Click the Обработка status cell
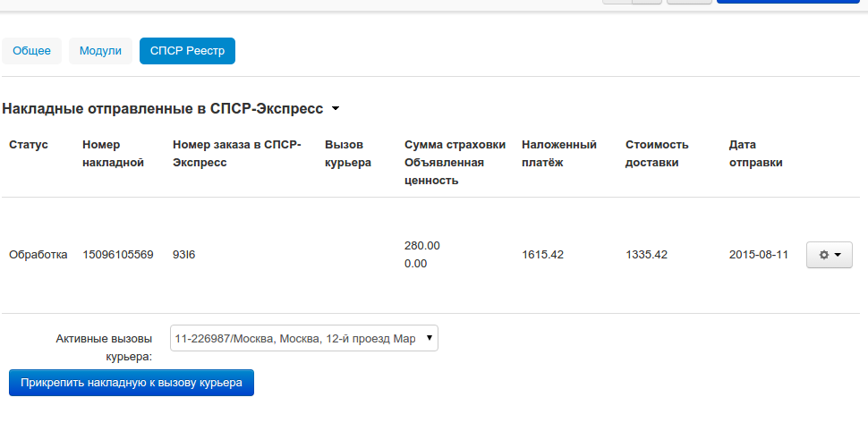Viewport: 868px width, 431px height. (38, 255)
